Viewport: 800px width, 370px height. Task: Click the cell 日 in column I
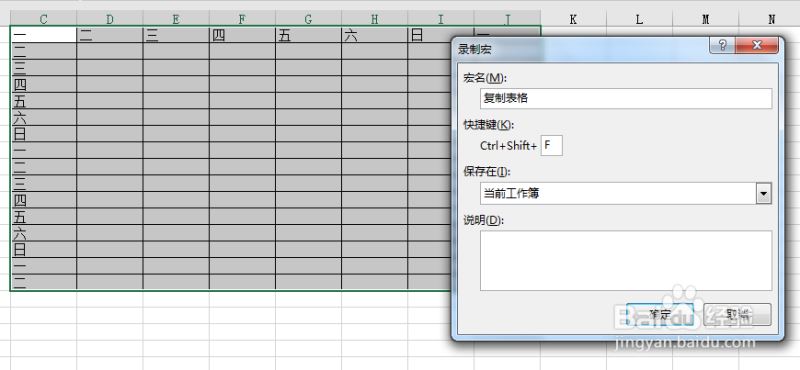[x=429, y=35]
